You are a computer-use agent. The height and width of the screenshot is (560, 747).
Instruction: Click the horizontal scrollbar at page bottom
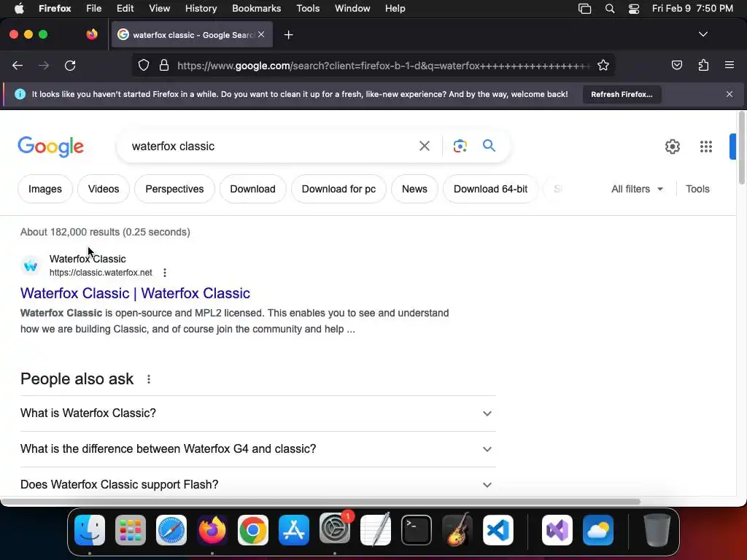(x=320, y=502)
